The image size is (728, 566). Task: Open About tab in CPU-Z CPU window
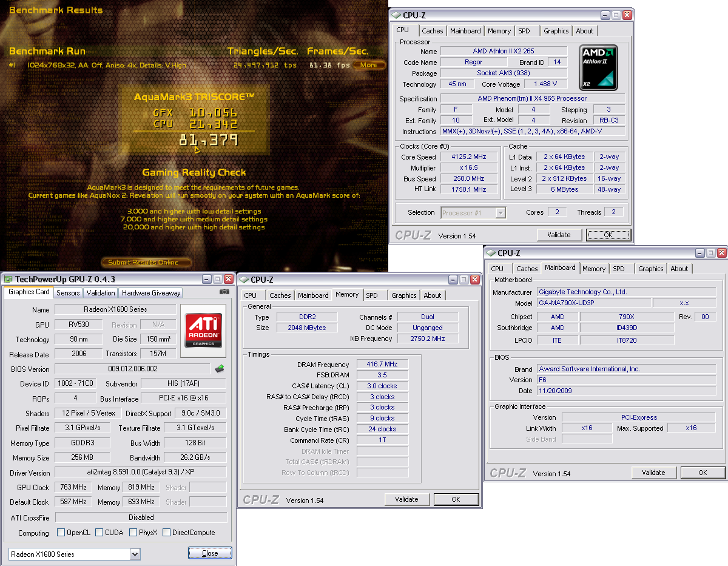coord(585,31)
